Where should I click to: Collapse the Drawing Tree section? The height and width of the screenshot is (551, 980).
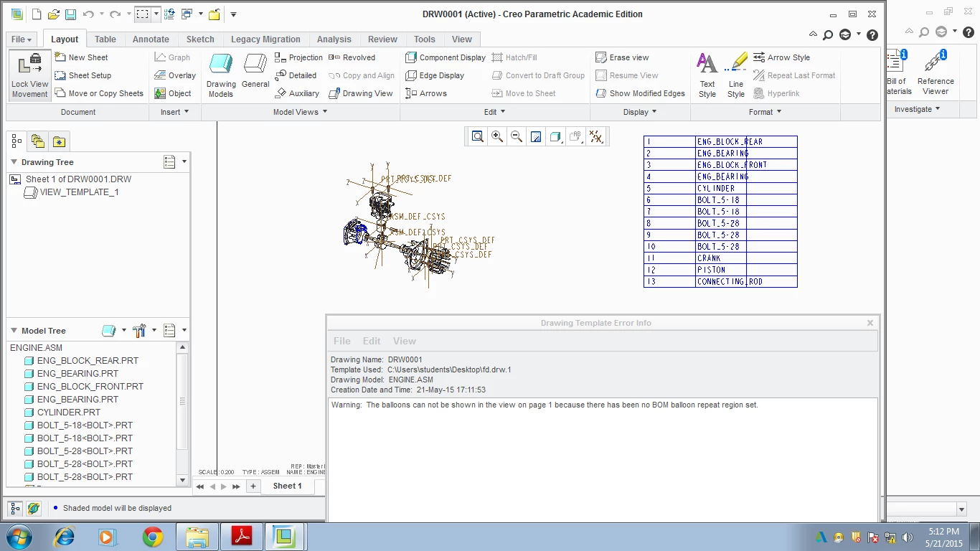tap(14, 162)
